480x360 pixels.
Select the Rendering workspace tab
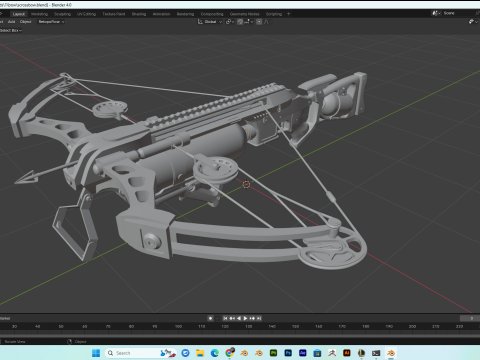(x=185, y=14)
